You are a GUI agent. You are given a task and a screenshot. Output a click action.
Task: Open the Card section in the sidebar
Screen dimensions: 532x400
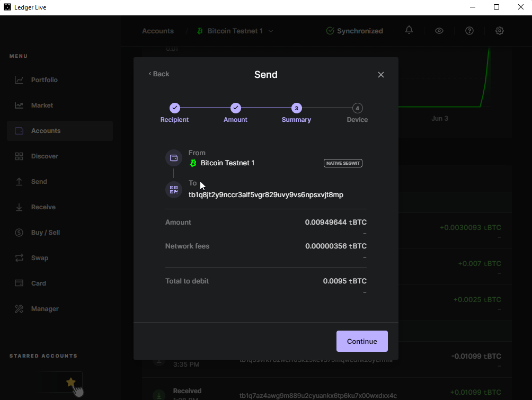[39, 283]
